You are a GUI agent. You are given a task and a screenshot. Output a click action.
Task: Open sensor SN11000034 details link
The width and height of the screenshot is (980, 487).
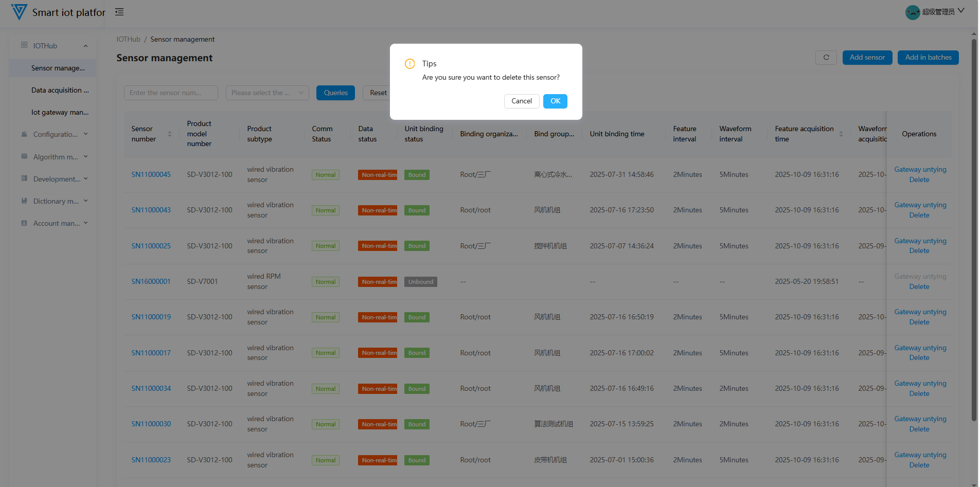pyautogui.click(x=151, y=389)
